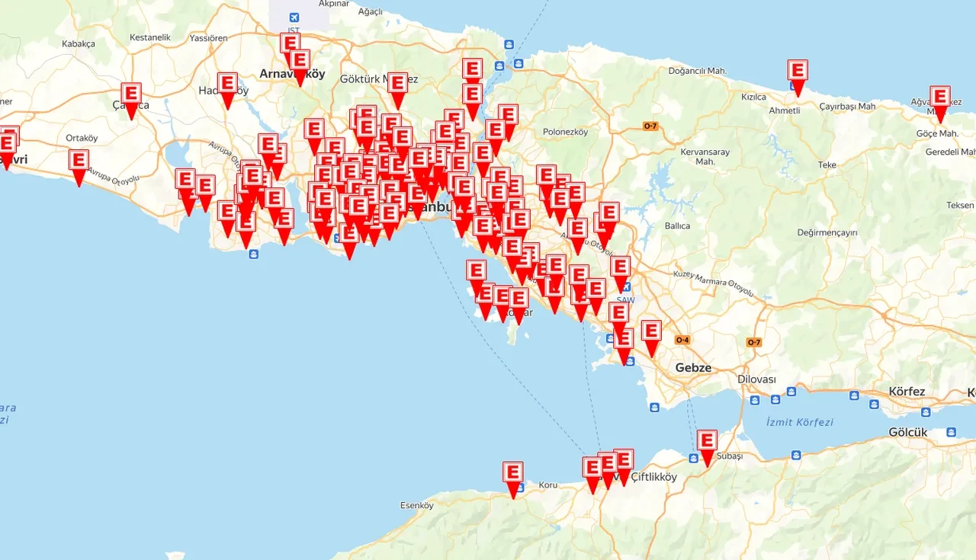976x560 pixels.
Task: Click the İzmit Körfezi water label
Action: pos(800,422)
